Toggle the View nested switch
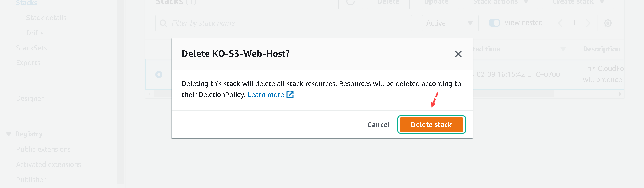The height and width of the screenshot is (188, 644). pyautogui.click(x=494, y=23)
